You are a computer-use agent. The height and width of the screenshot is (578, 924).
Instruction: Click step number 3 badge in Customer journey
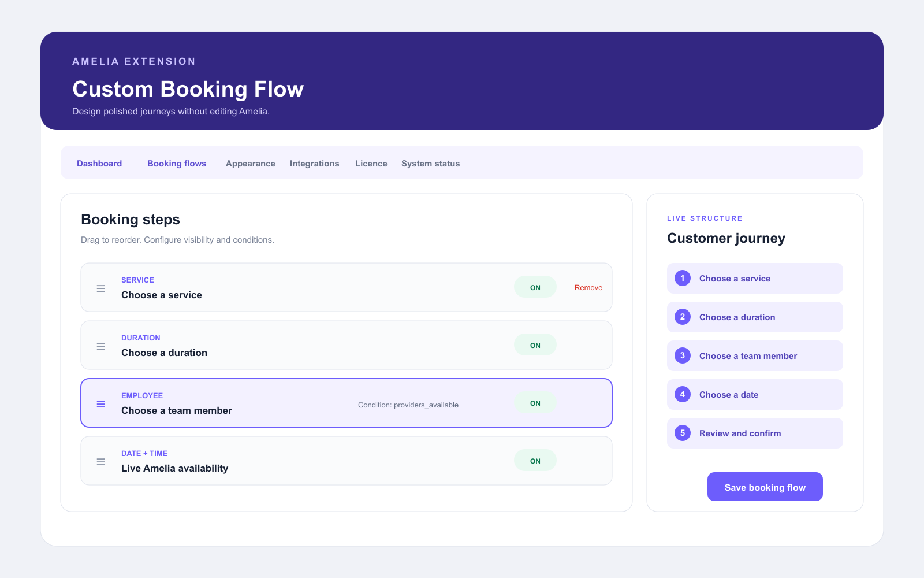[x=683, y=355]
